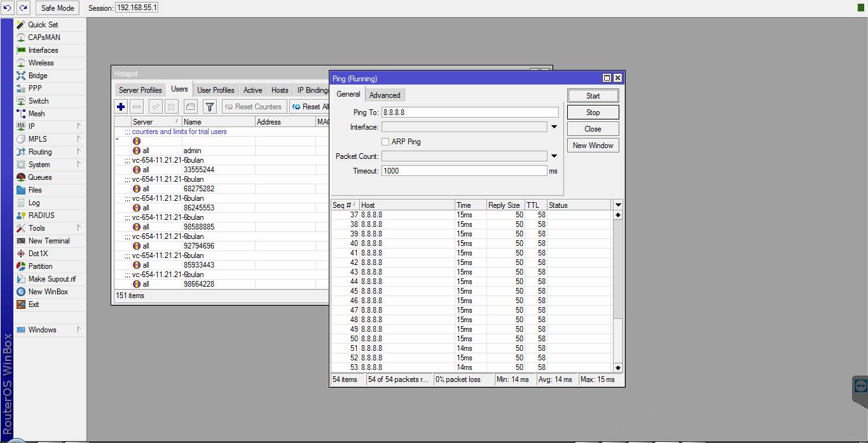Sort ping results by Seq # column
The width and height of the screenshot is (868, 443).
345,205
